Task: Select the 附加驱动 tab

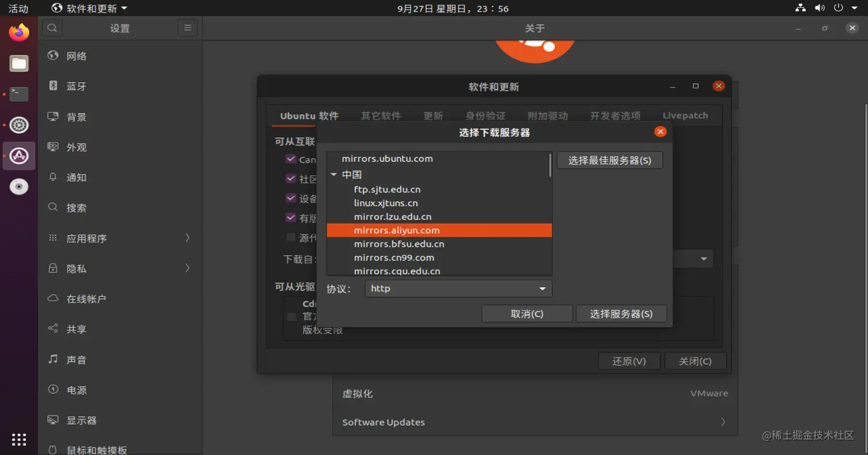Action: coord(548,115)
